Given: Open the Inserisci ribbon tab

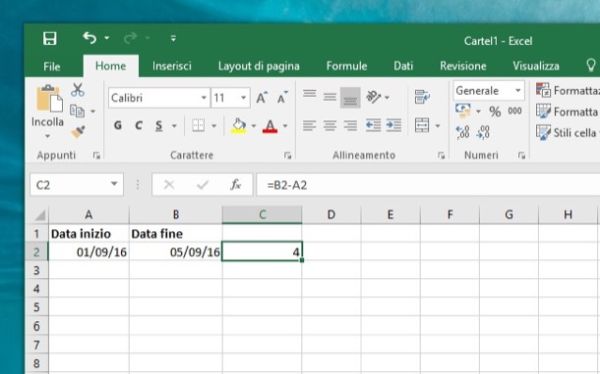Looking at the screenshot, I should pyautogui.click(x=172, y=66).
